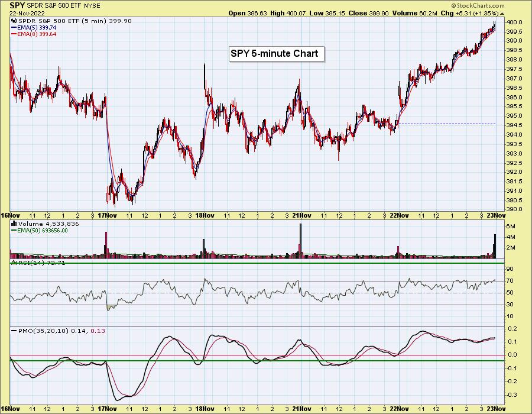Click the EMA(8) 399.64 legend entry
The image size is (532, 414).
coord(34,34)
